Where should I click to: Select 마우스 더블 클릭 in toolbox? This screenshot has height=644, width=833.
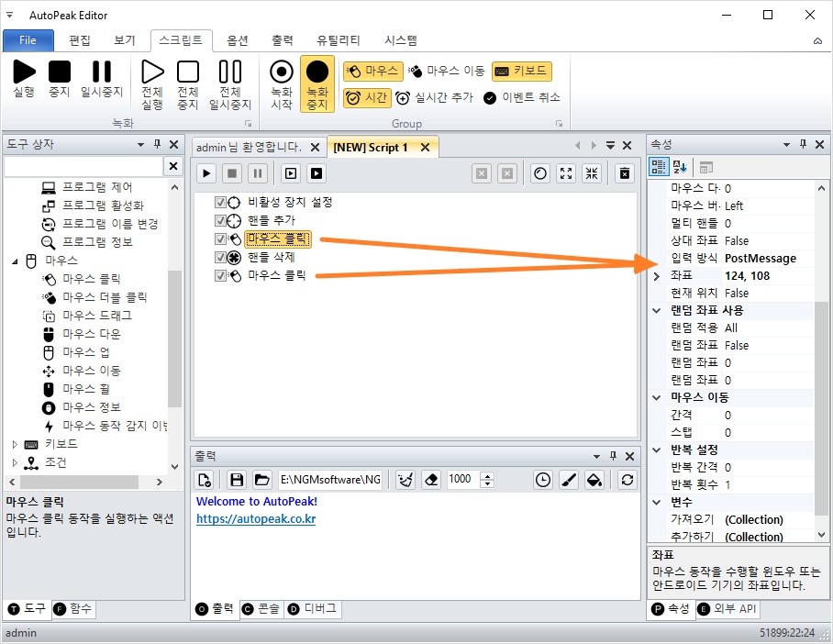[x=105, y=297]
